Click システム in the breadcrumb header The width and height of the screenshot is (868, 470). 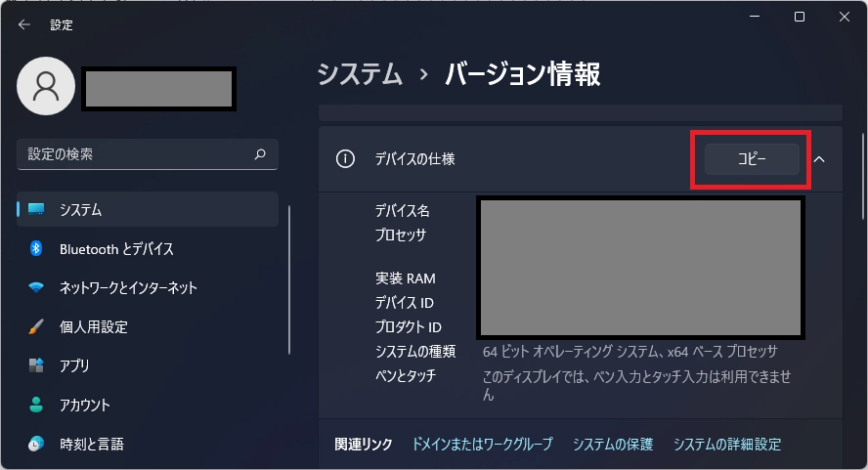[360, 73]
